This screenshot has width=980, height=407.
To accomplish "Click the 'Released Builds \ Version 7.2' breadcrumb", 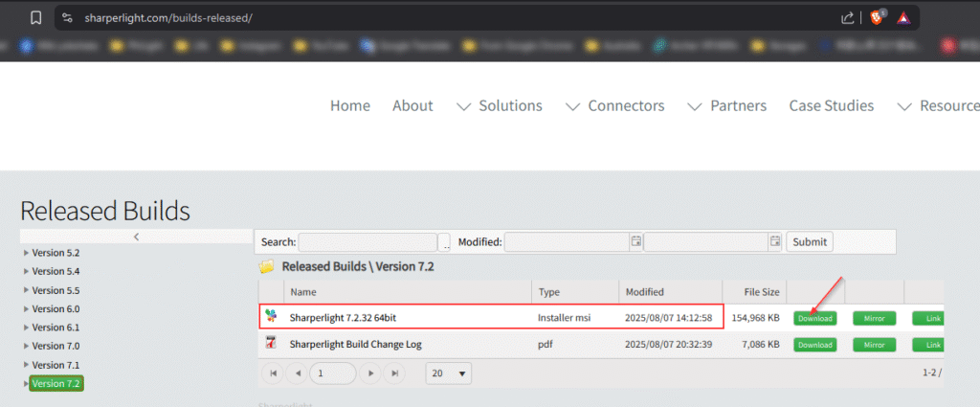I will click(x=358, y=267).
